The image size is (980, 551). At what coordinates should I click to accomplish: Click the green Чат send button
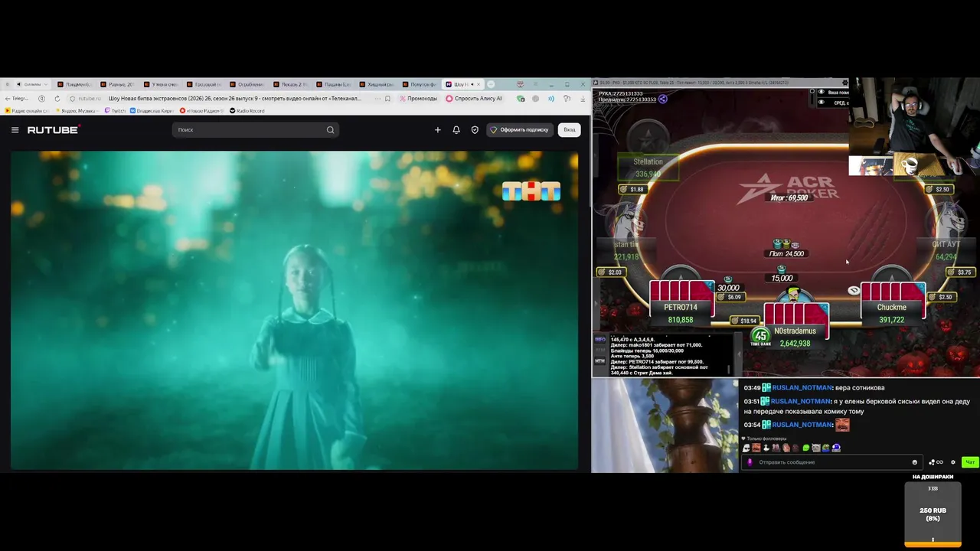(970, 462)
